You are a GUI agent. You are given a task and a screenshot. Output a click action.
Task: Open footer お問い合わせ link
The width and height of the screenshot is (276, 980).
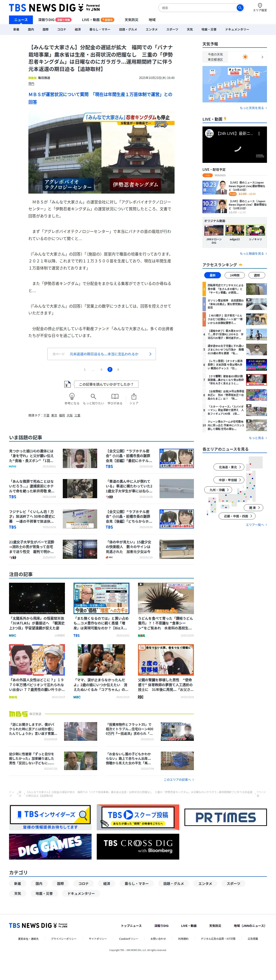click(x=158, y=938)
